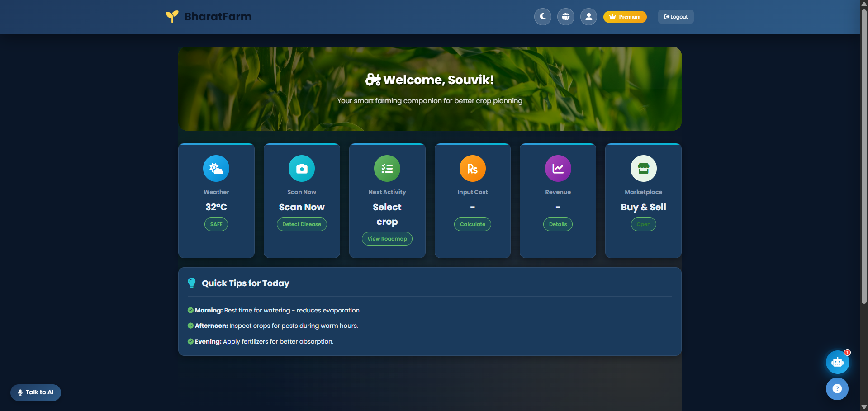This screenshot has height=411, width=868.
Task: Click the Premium crown button
Action: point(625,17)
